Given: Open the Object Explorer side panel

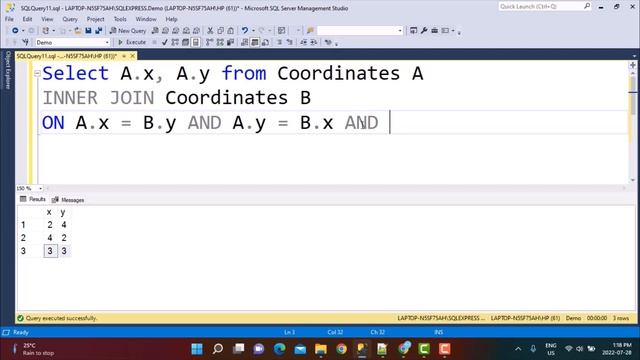Looking at the screenshot, I should [7, 70].
